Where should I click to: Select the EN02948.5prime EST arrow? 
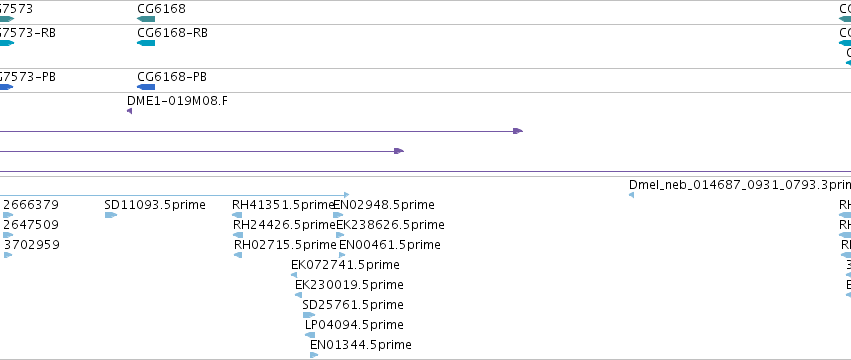tap(338, 215)
